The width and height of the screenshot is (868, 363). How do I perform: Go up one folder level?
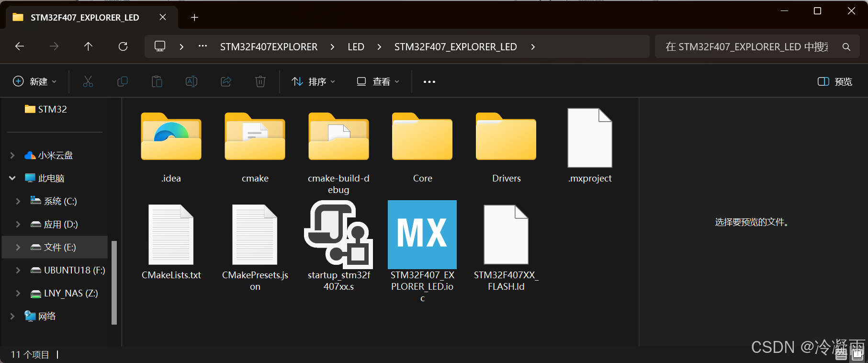coord(88,46)
